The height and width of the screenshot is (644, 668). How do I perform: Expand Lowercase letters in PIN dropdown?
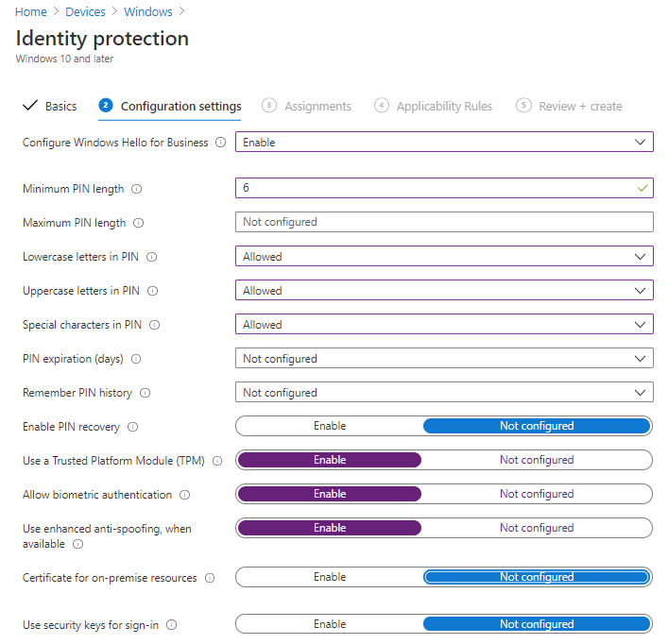[x=444, y=257]
